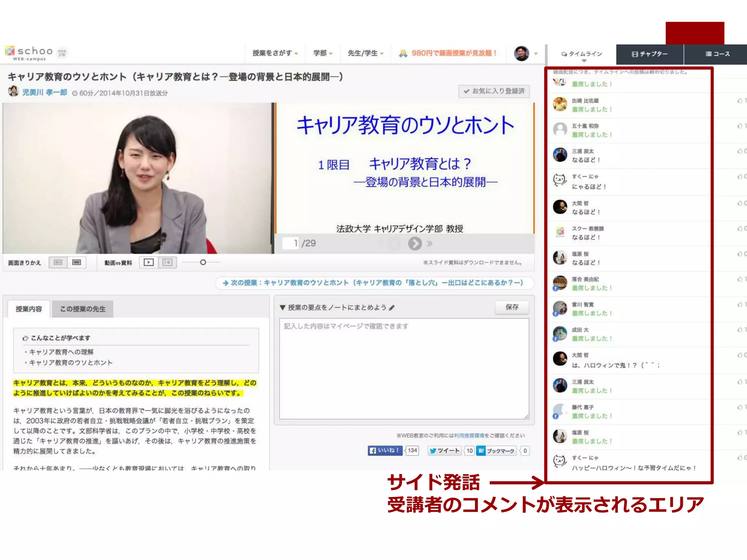Select the この授業の先生 tab
The width and height of the screenshot is (747, 560).
coord(82,309)
